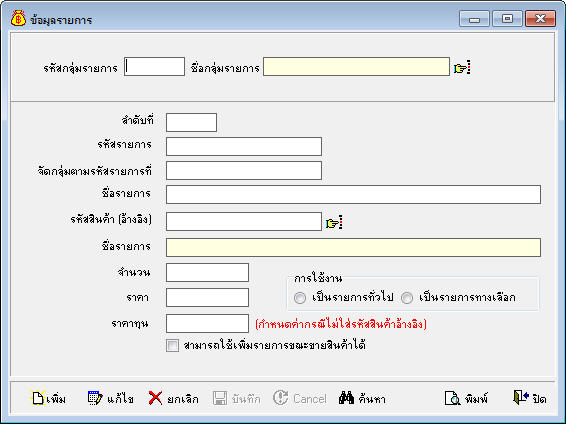Click the รหัสรายการ text field
This screenshot has height=424, width=566.
tap(244, 147)
